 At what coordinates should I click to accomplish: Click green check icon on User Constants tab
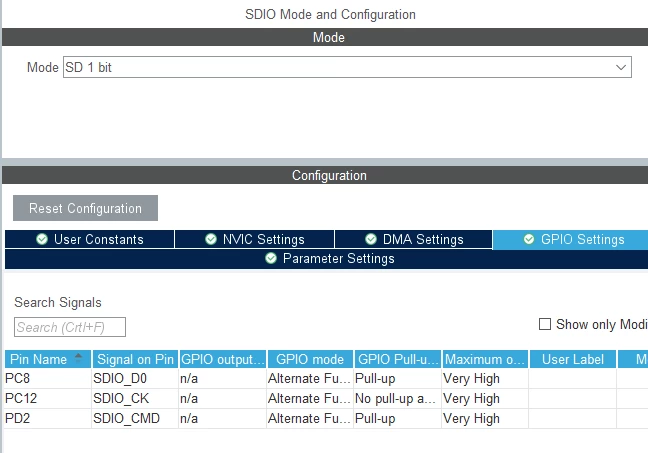42,239
